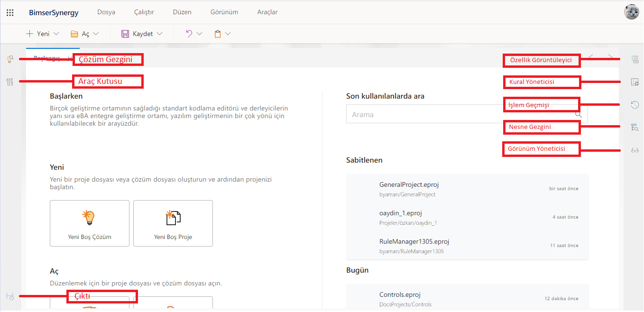Click the apps grid launcher icon
The height and width of the screenshot is (312, 644).
click(x=10, y=12)
